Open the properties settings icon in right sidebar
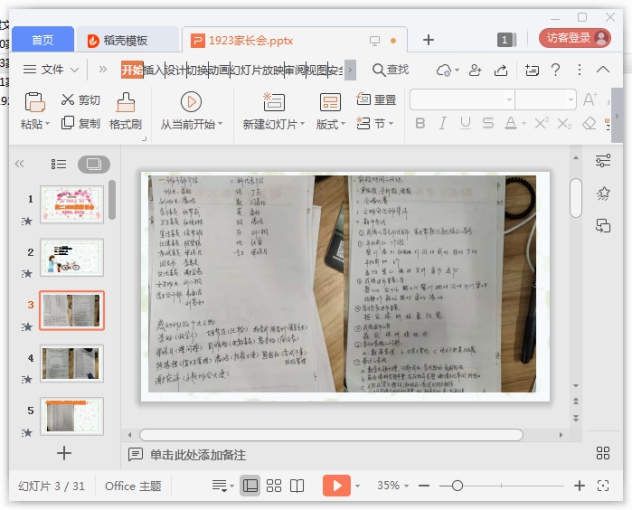The height and width of the screenshot is (510, 632). pyautogui.click(x=603, y=161)
